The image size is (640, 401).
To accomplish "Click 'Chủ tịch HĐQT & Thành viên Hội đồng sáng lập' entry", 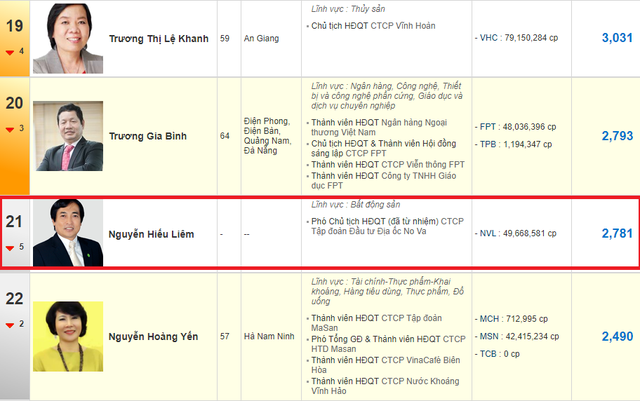I will [384, 148].
